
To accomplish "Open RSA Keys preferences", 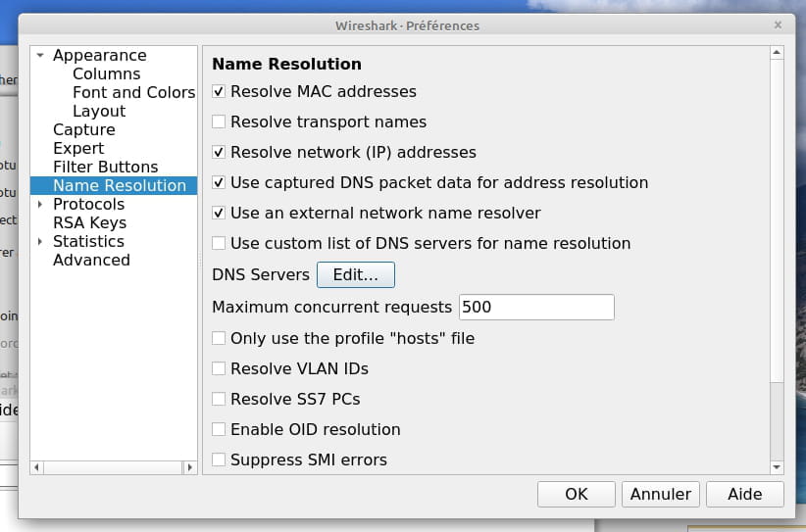I will (x=89, y=222).
